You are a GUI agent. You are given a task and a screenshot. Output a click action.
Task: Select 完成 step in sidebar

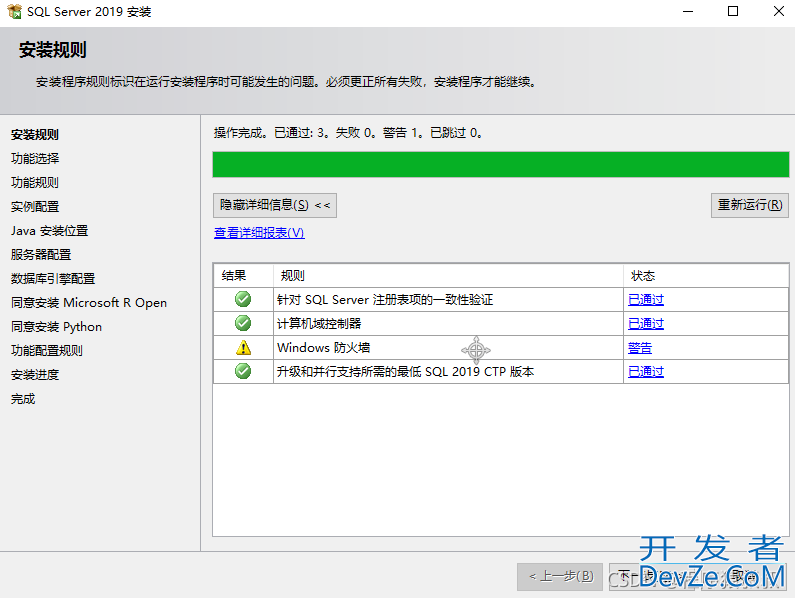(23, 399)
